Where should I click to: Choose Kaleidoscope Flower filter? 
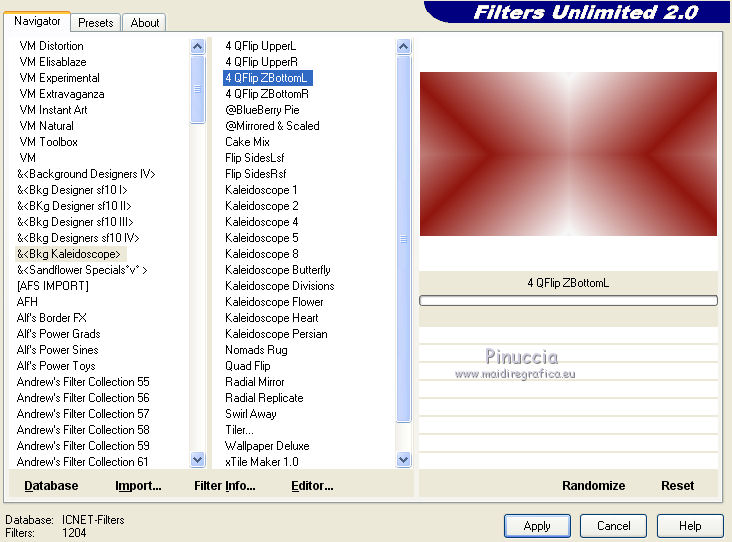coord(274,302)
